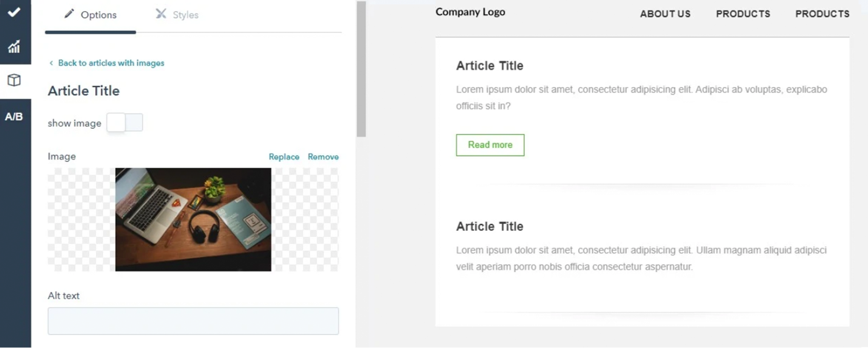
Task: Click the checkmark icon in the sidebar
Action: tap(14, 12)
